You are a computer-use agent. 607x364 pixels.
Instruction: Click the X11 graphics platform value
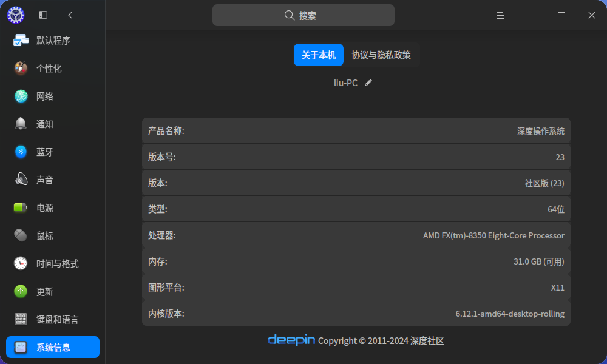point(557,288)
